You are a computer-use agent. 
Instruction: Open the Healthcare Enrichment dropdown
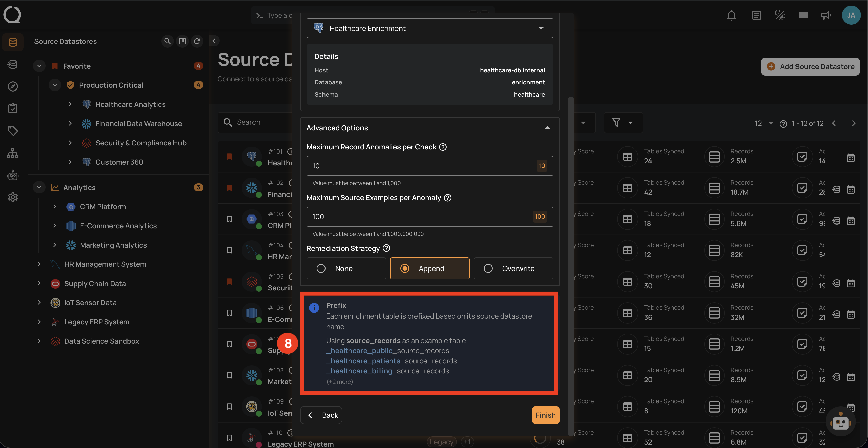(x=430, y=28)
